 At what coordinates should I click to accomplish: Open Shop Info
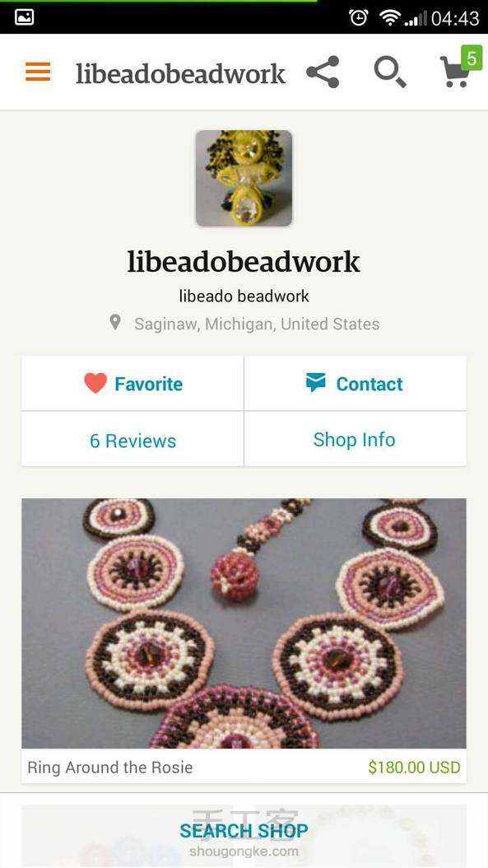point(356,440)
